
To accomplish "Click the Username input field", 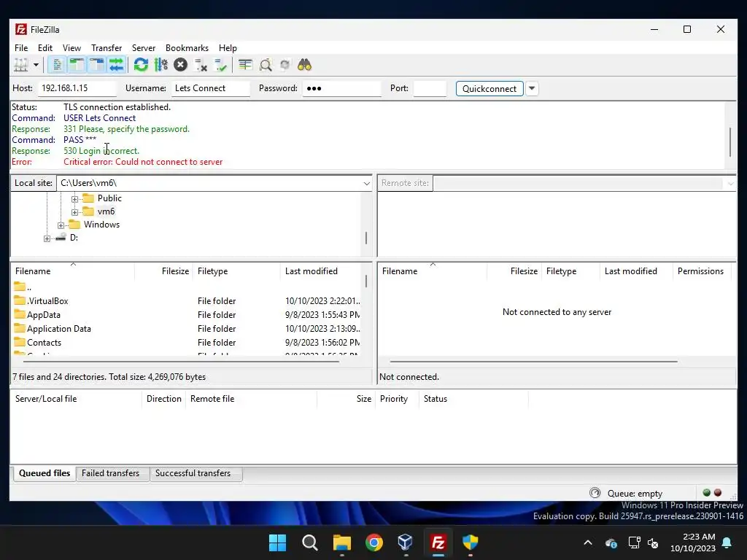I will pyautogui.click(x=211, y=88).
